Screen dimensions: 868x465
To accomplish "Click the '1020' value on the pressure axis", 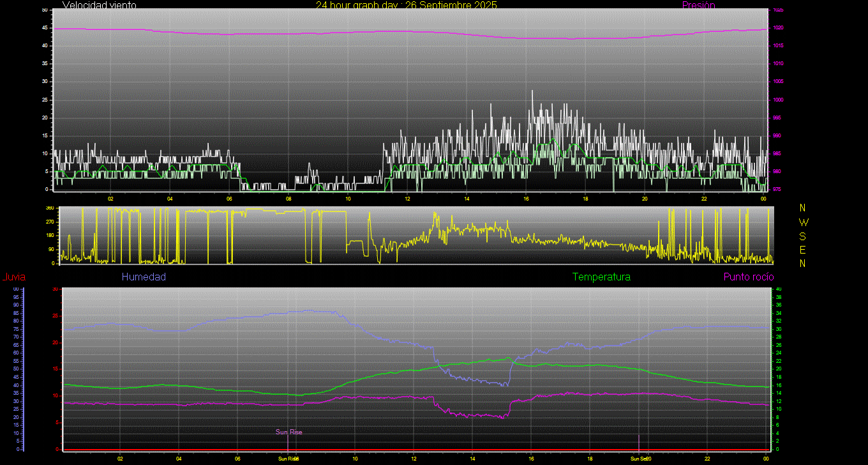I will [x=778, y=28].
